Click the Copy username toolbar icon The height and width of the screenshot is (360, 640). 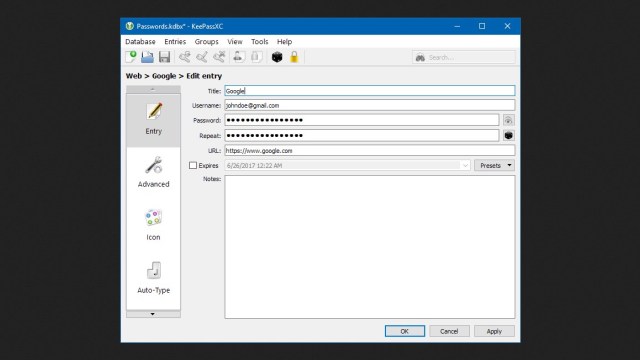click(239, 57)
